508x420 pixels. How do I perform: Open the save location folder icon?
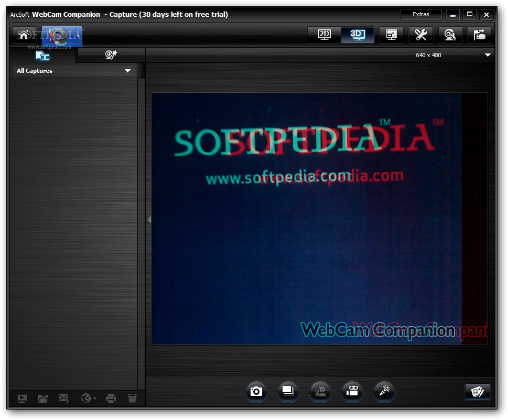point(480,35)
